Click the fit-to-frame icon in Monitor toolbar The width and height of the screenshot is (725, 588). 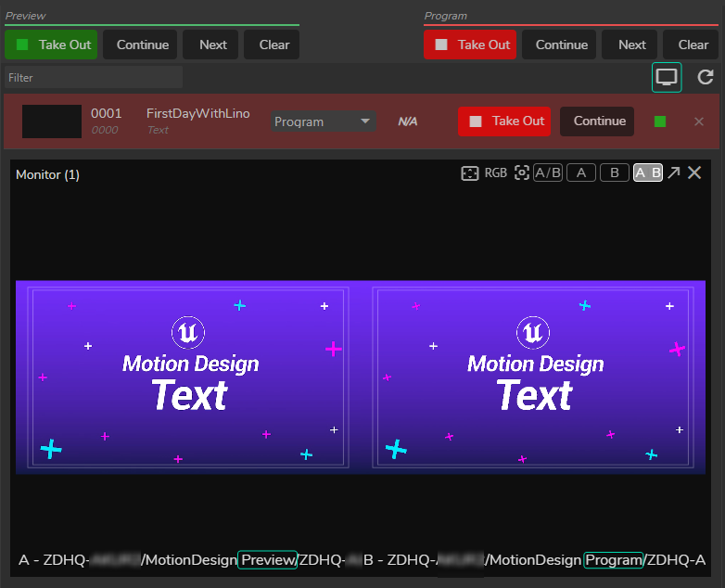coord(470,173)
